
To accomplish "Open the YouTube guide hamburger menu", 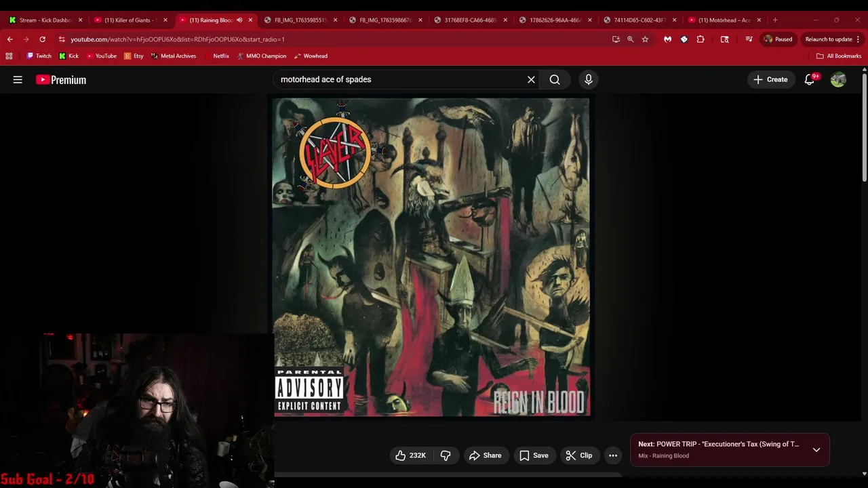I will (18, 80).
